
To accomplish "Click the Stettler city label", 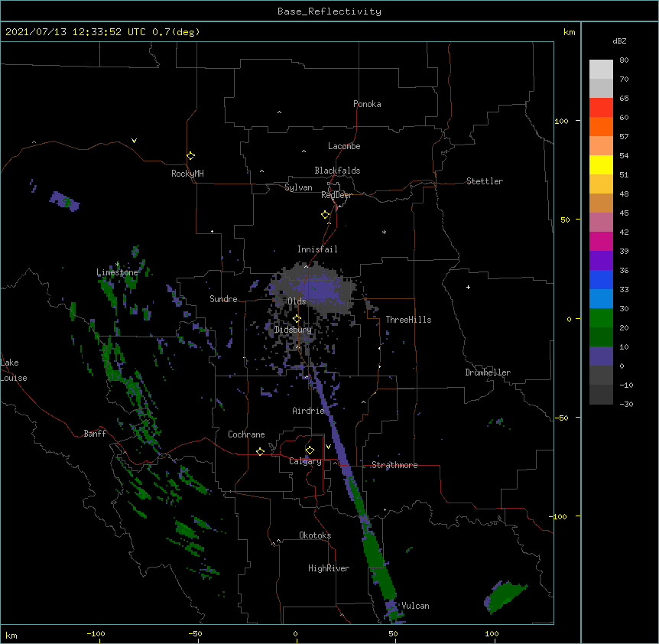I will 485,181.
